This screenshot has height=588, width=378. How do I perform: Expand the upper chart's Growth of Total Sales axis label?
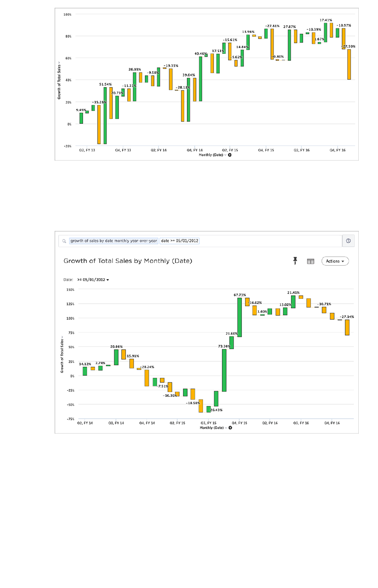coord(59,81)
